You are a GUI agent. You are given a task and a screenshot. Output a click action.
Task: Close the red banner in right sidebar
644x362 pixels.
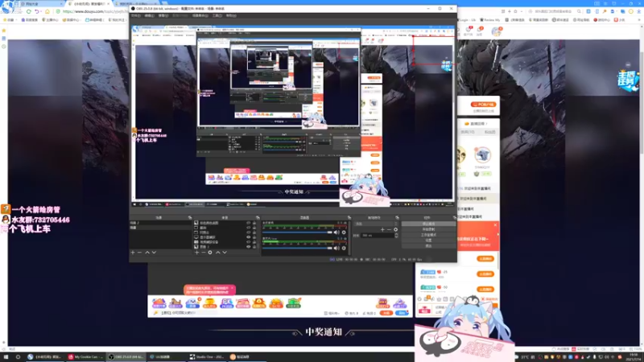(x=495, y=225)
